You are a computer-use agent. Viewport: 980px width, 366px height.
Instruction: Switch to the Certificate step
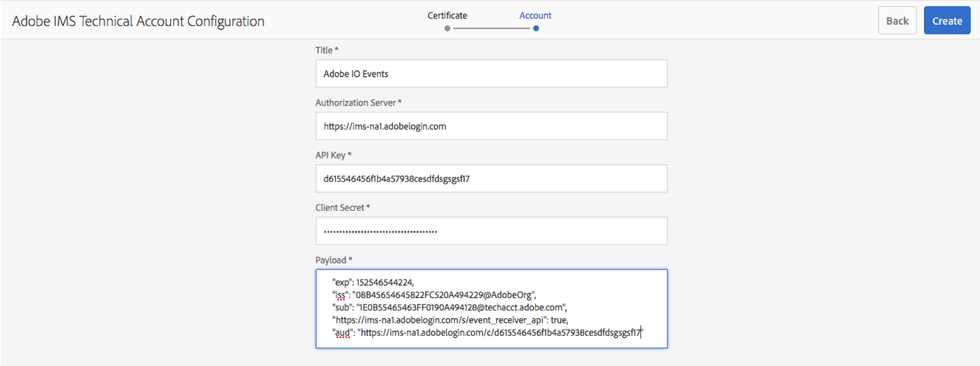point(448,15)
